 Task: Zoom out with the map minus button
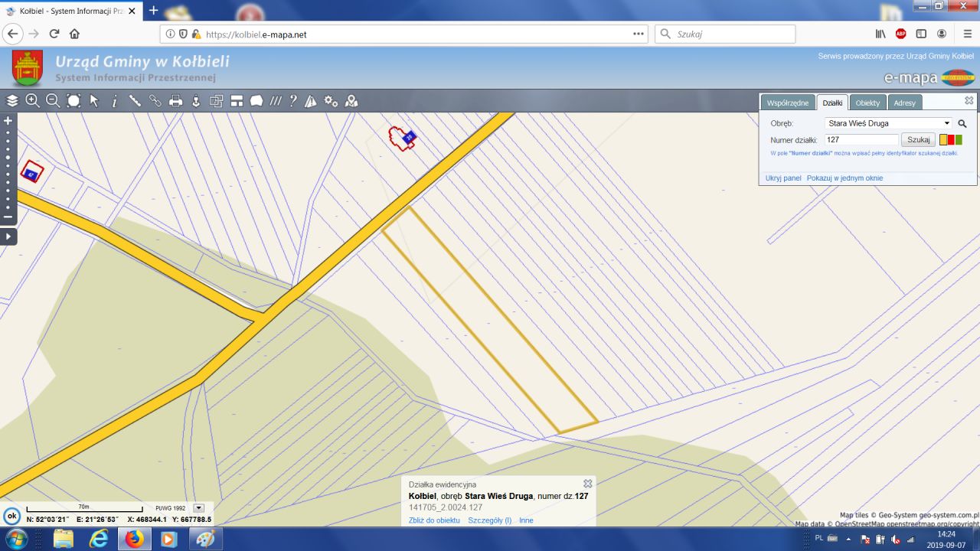click(x=8, y=217)
